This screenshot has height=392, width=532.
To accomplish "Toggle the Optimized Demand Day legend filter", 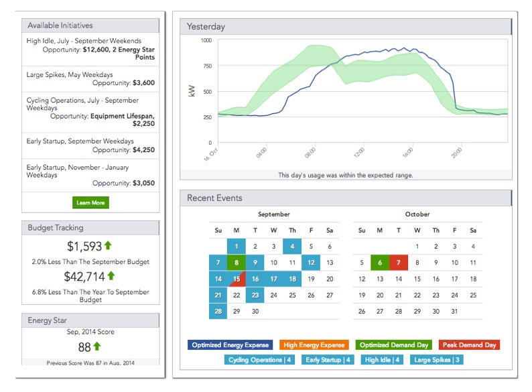I will (393, 345).
